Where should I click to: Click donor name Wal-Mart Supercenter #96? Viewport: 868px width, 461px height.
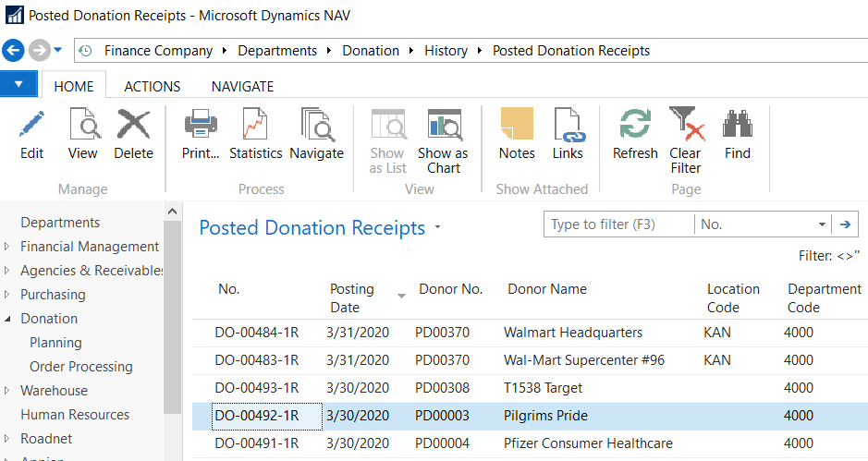point(584,360)
